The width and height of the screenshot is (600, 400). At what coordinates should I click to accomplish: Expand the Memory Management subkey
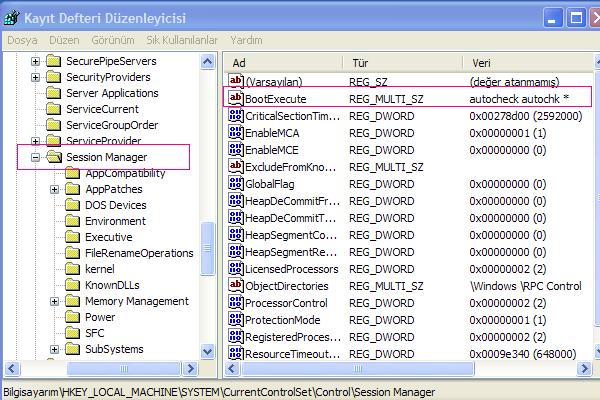coord(54,301)
